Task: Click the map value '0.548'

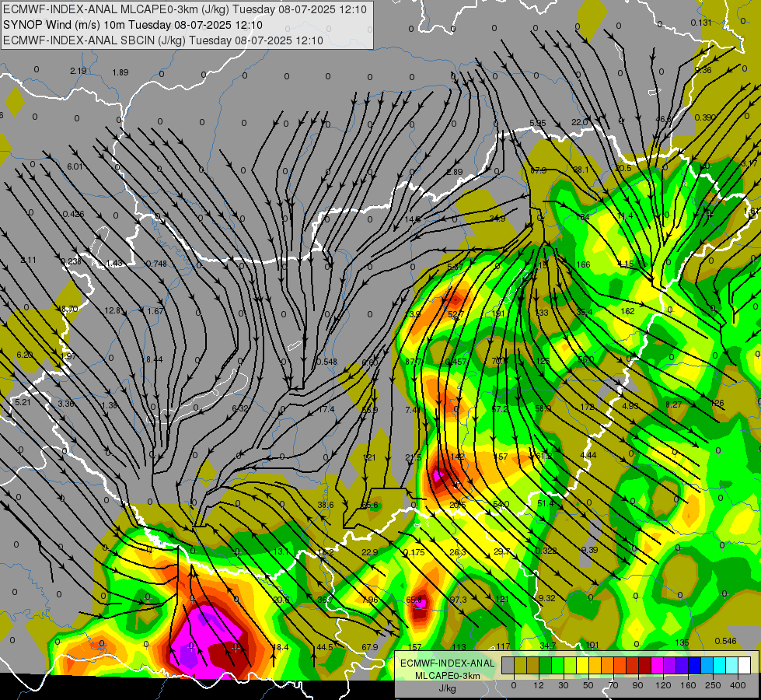Action: click(x=326, y=362)
